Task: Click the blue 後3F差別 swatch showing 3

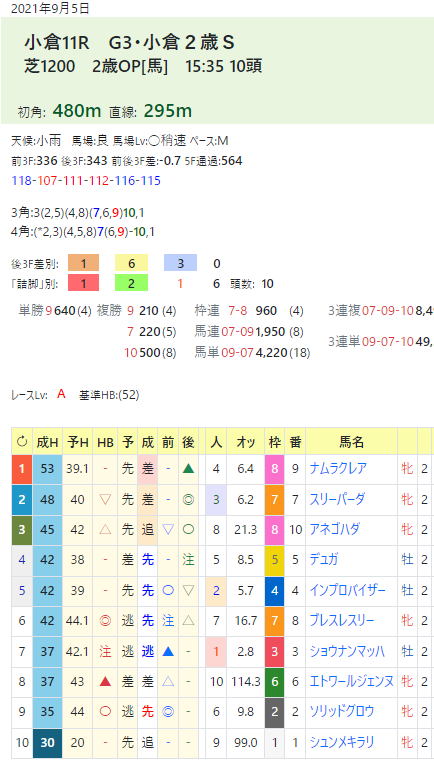Action: (x=181, y=263)
